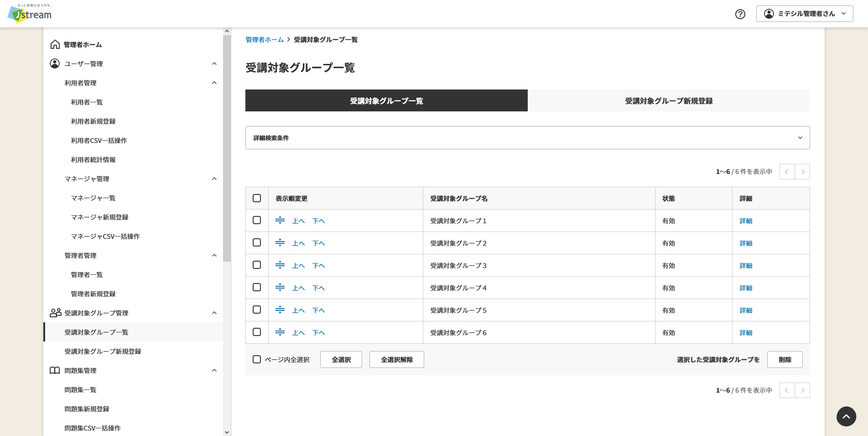Open 利用者一覧 in sidebar
Screen dimensions: 868x436
click(87, 102)
